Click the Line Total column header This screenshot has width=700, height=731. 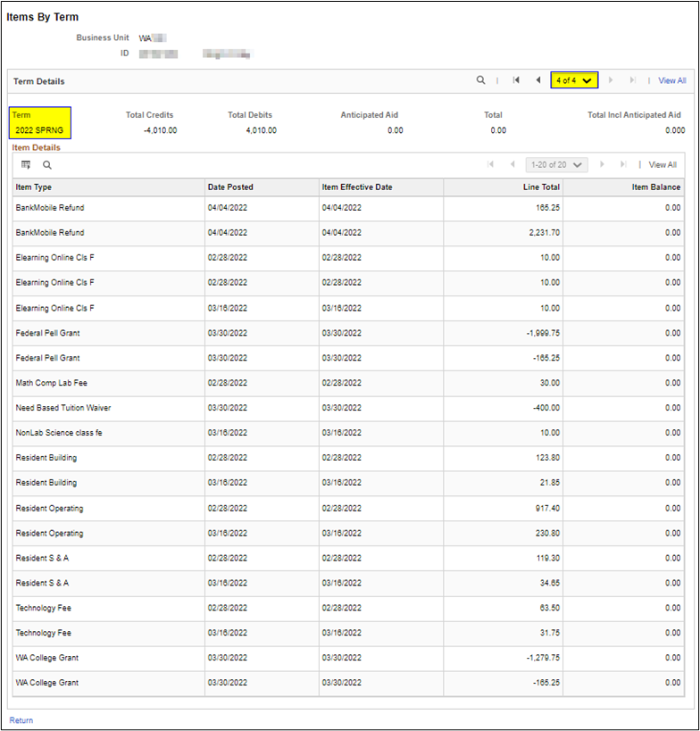(541, 187)
